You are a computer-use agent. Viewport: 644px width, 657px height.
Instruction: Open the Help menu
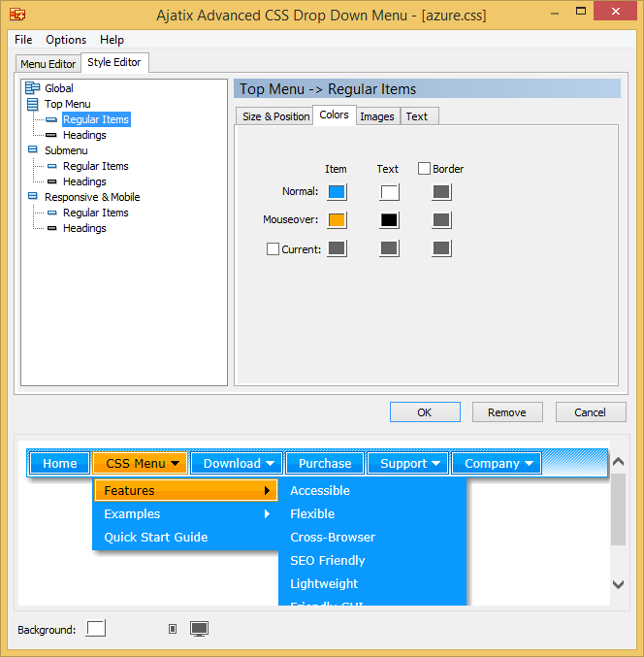pos(112,40)
